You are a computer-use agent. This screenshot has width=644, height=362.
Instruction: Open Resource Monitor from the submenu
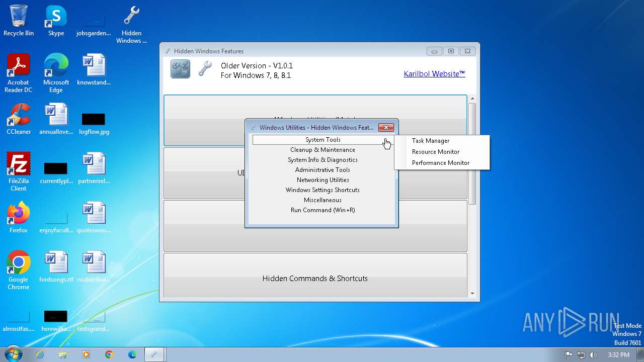coord(436,152)
